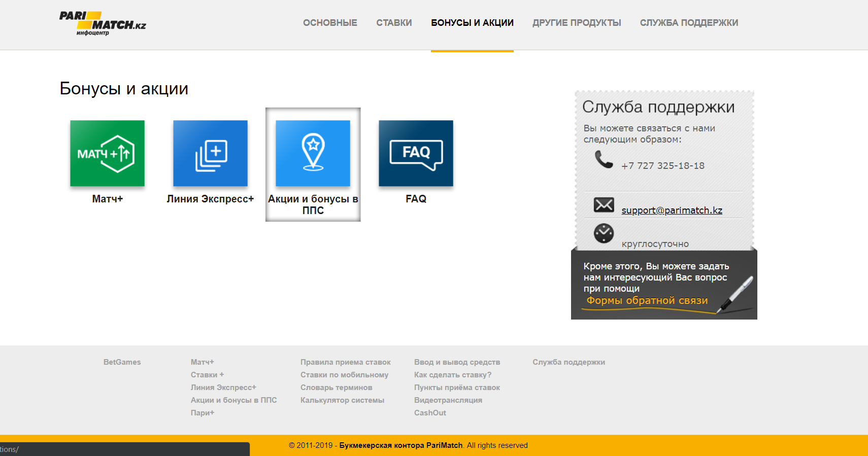Open the CashOut footer link
Viewport: 868px width, 456px height.
click(430, 413)
